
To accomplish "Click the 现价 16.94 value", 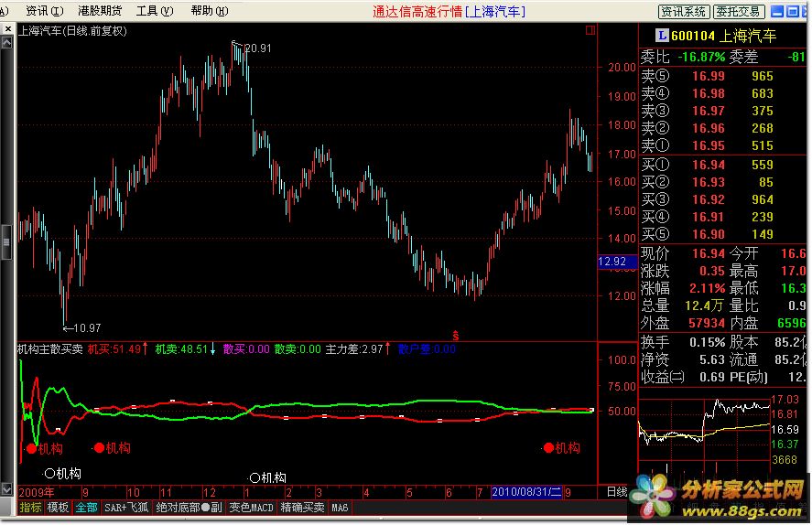I will coord(709,253).
